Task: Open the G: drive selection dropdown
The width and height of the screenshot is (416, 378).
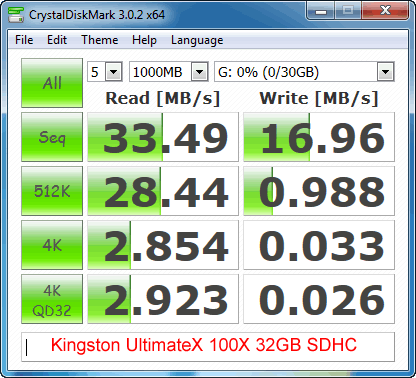Action: 304,72
